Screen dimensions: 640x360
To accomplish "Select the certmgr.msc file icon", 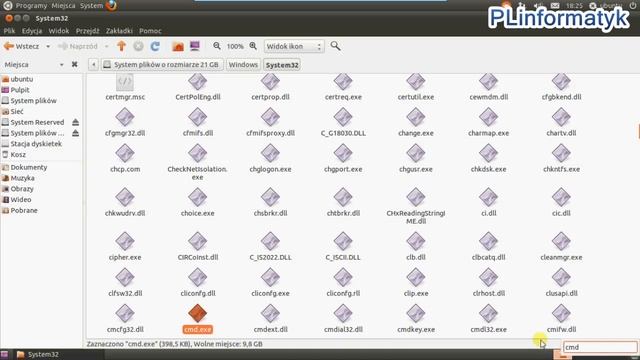I will pos(125,82).
